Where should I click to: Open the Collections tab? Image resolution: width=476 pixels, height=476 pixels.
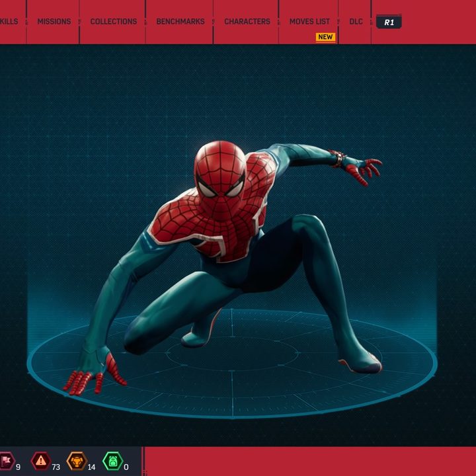click(x=114, y=22)
